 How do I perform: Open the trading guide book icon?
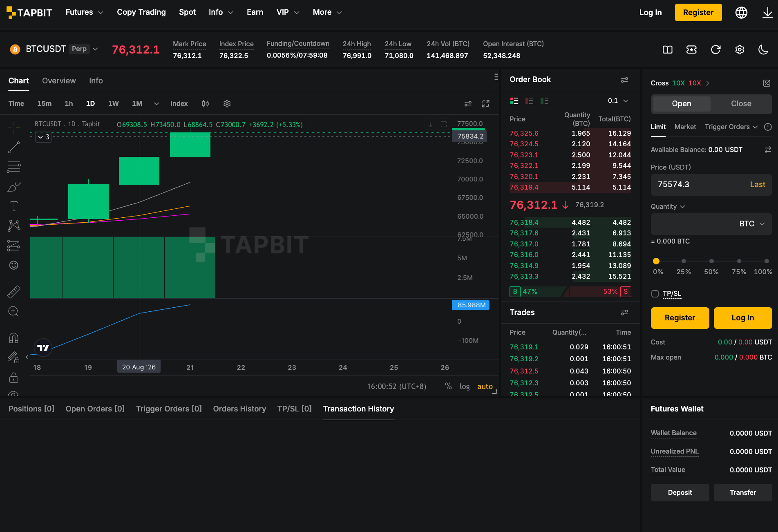[x=668, y=50]
